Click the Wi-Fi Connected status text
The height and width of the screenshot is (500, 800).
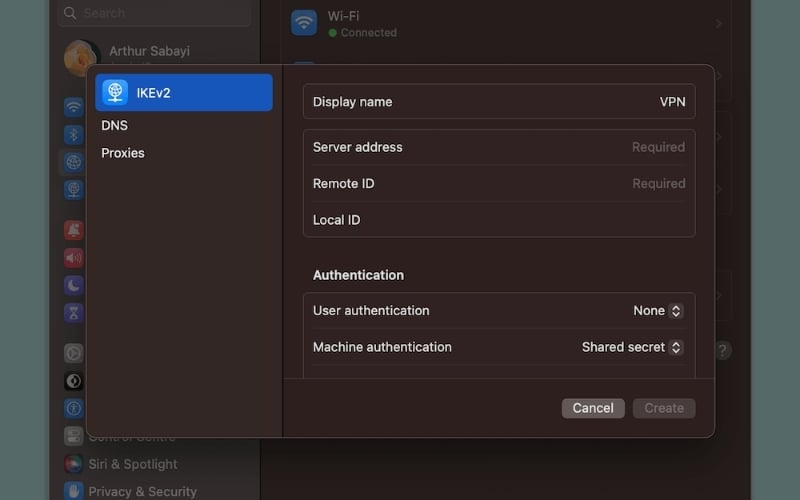[x=363, y=33]
